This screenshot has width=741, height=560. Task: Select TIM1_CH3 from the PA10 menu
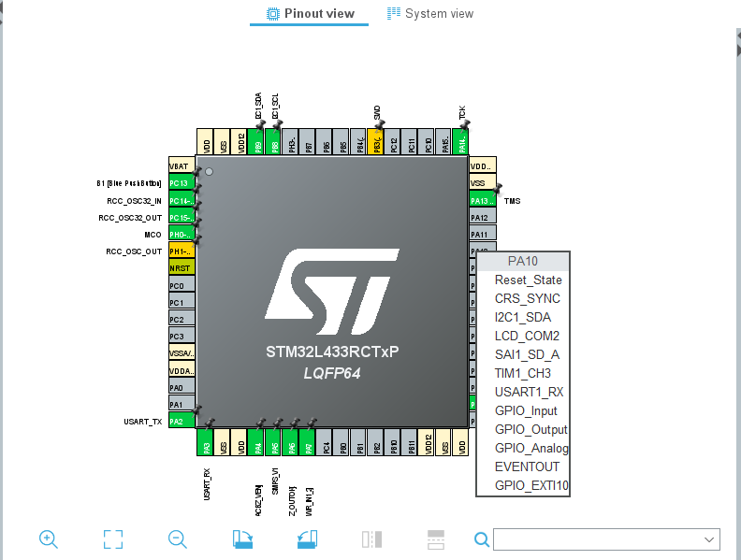coord(523,374)
